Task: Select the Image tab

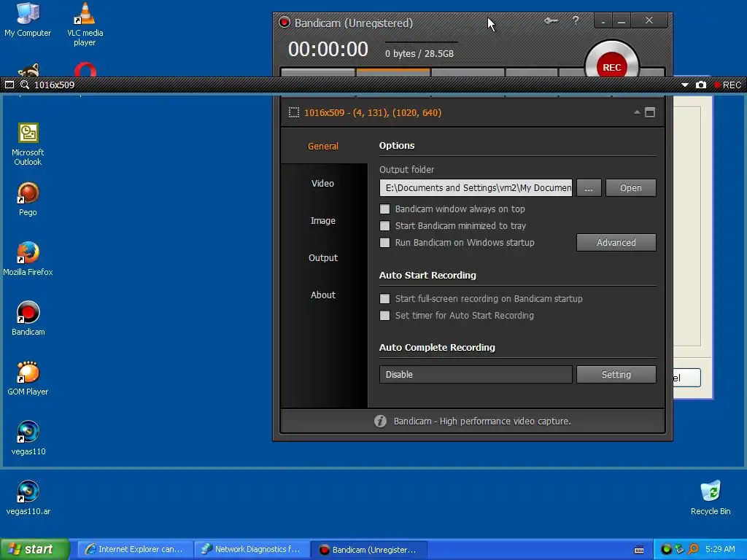Action: (323, 220)
